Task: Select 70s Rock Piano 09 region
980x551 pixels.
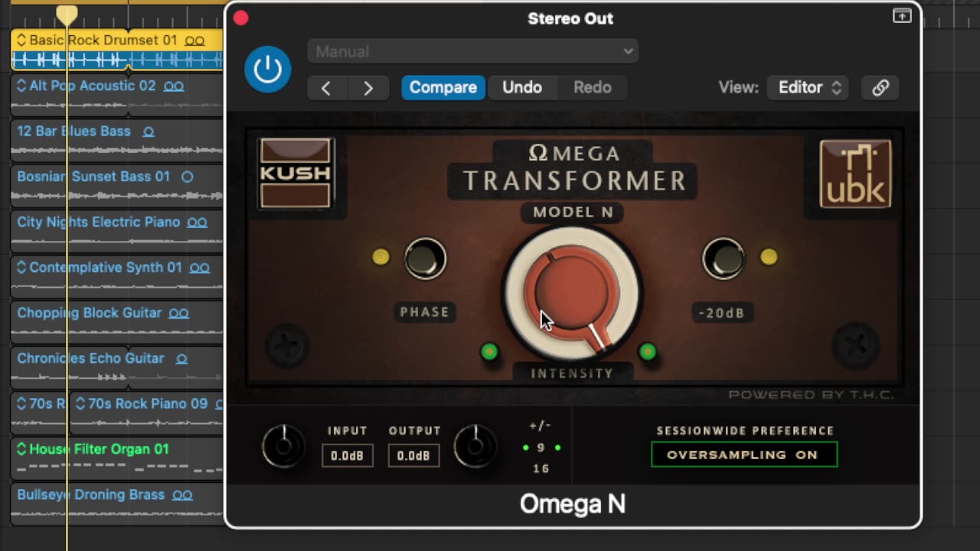Action: 146,413
